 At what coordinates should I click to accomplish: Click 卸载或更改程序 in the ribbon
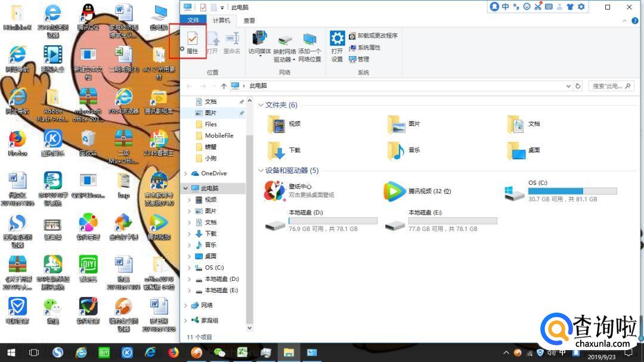pos(373,36)
